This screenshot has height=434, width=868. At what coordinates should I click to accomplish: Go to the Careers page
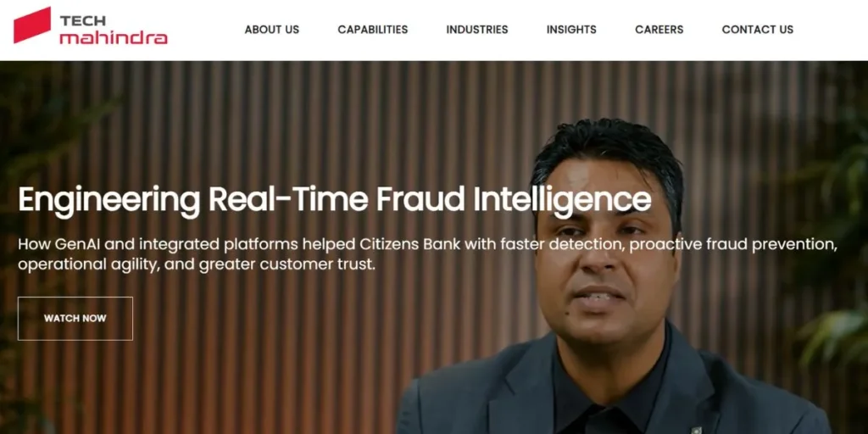pyautogui.click(x=659, y=30)
